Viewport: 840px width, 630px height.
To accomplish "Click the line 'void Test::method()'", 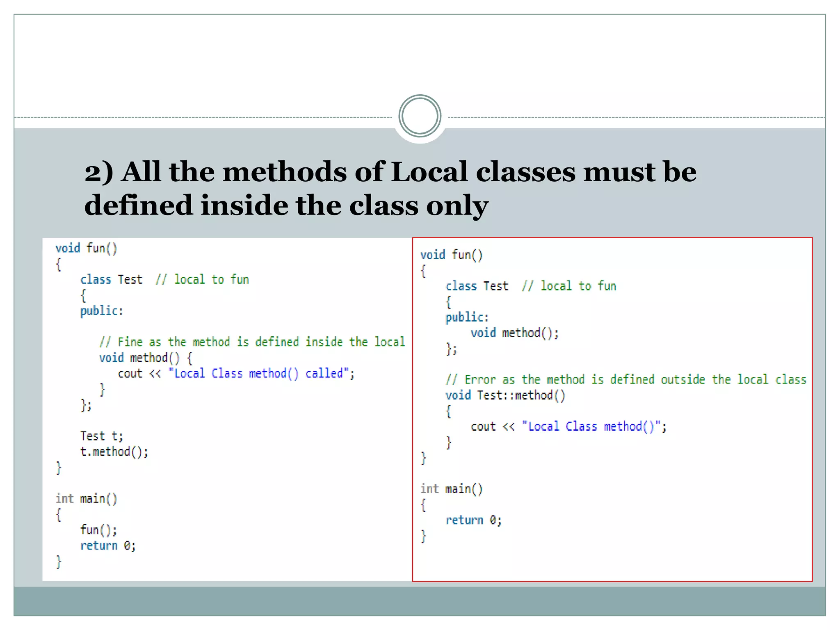I will pyautogui.click(x=505, y=395).
